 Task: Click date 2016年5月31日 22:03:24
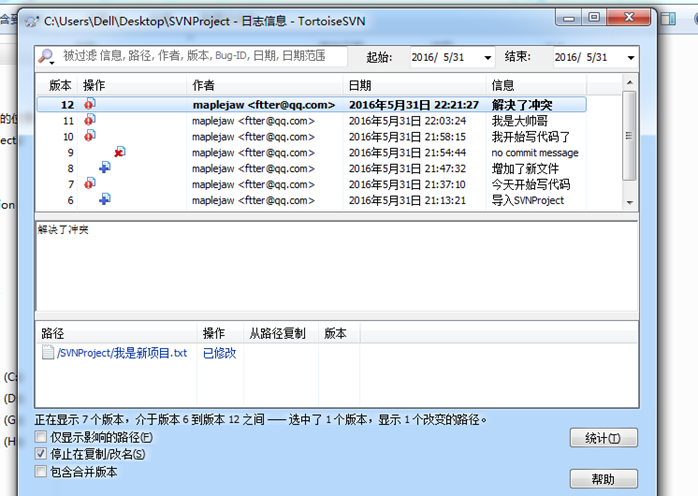pos(407,121)
